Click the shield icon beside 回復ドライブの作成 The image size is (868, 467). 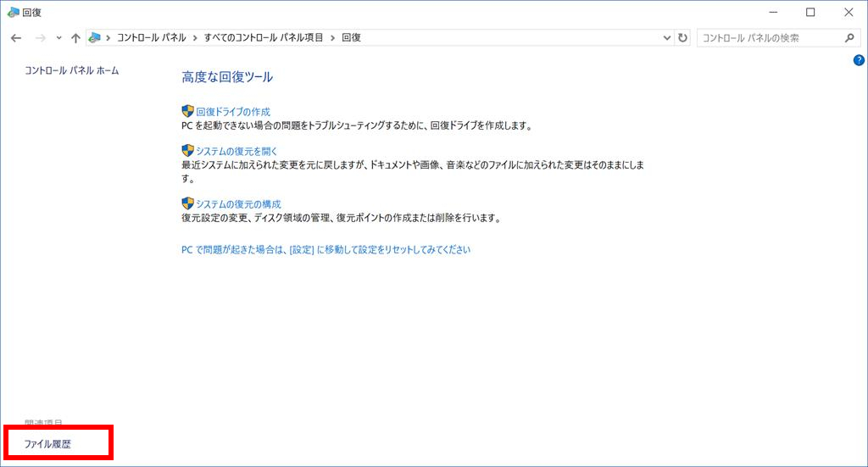(x=187, y=111)
